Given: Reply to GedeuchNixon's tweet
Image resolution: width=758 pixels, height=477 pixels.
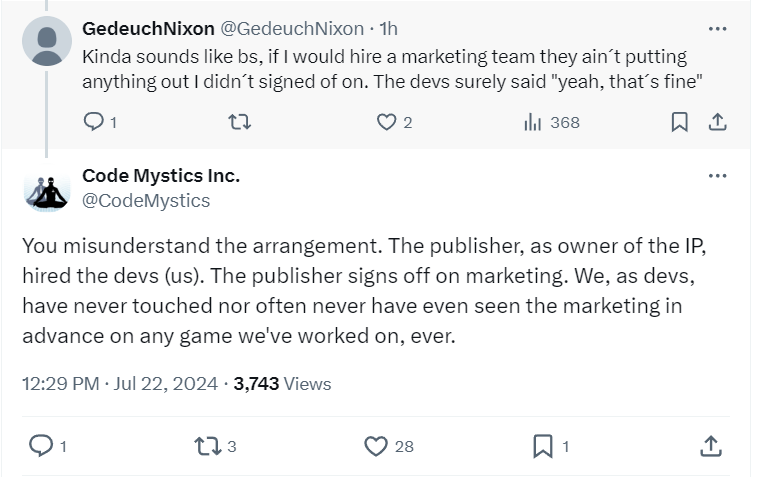Looking at the screenshot, I should click(x=93, y=122).
